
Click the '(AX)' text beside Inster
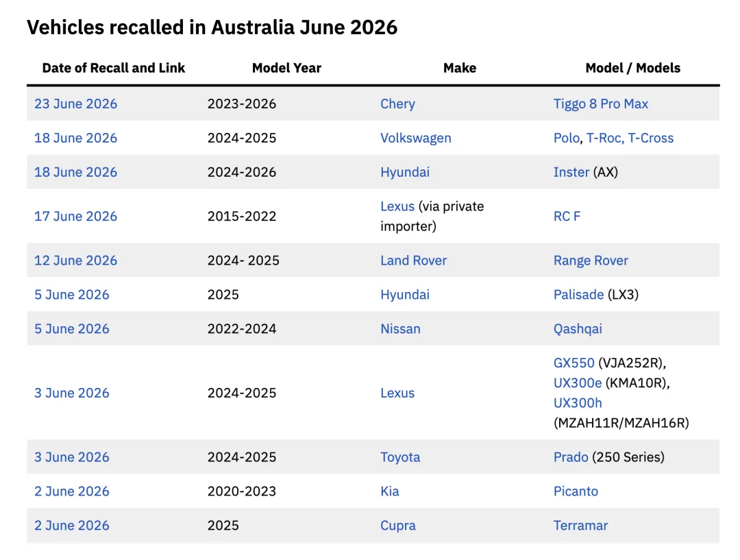coord(606,172)
